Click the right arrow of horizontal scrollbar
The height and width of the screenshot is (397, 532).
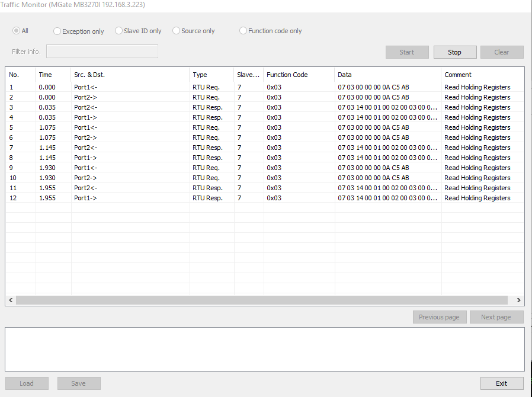[519, 300]
